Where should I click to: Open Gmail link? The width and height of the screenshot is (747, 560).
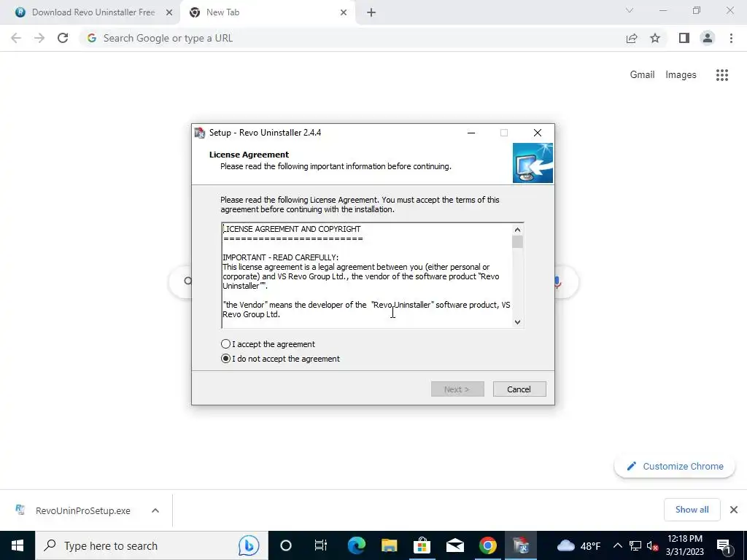642,75
